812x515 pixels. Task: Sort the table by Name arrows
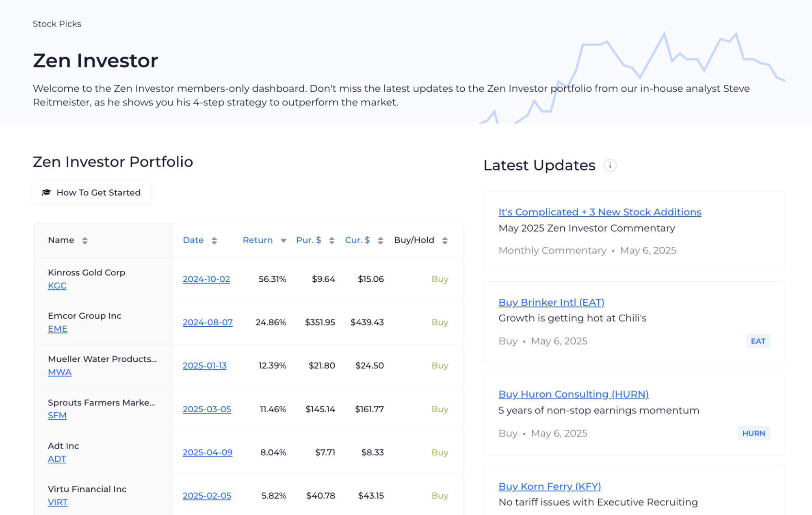point(84,241)
